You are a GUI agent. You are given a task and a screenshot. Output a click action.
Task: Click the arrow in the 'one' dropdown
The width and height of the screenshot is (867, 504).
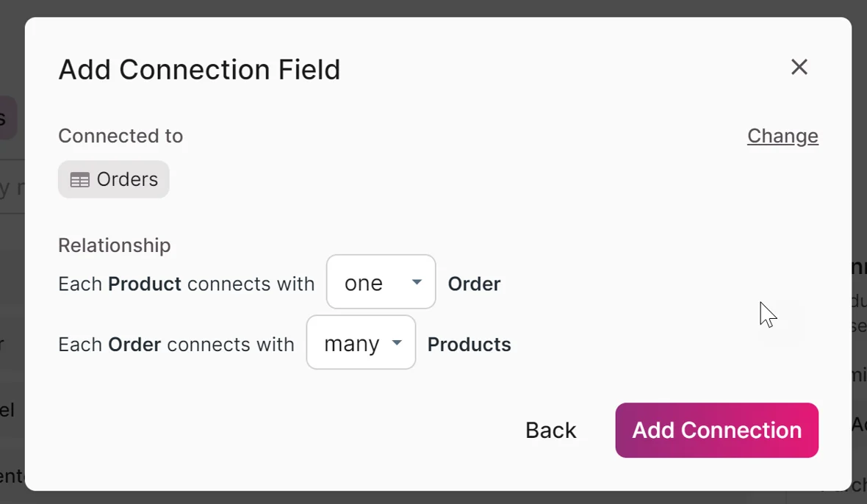pos(417,282)
